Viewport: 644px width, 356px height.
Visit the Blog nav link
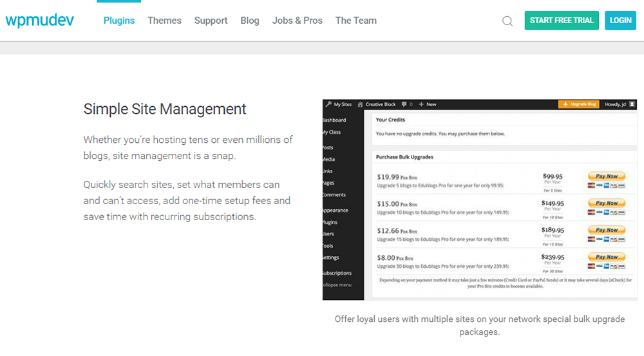pos(250,21)
